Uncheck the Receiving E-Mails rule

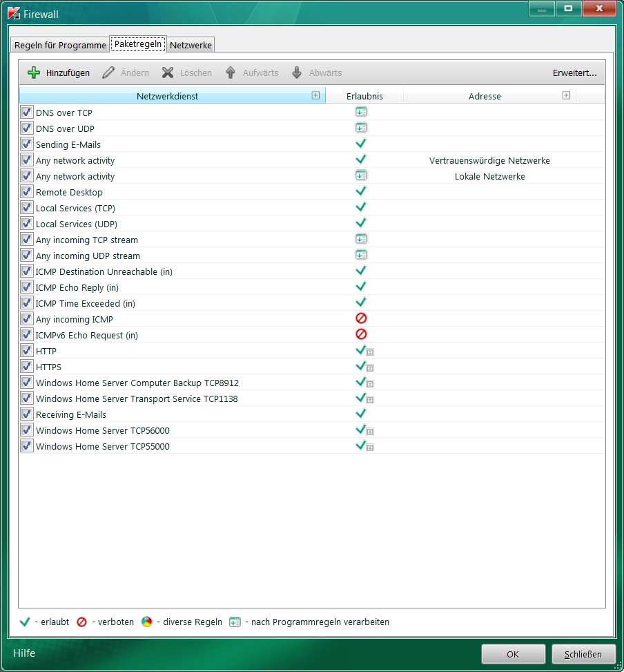click(x=26, y=414)
